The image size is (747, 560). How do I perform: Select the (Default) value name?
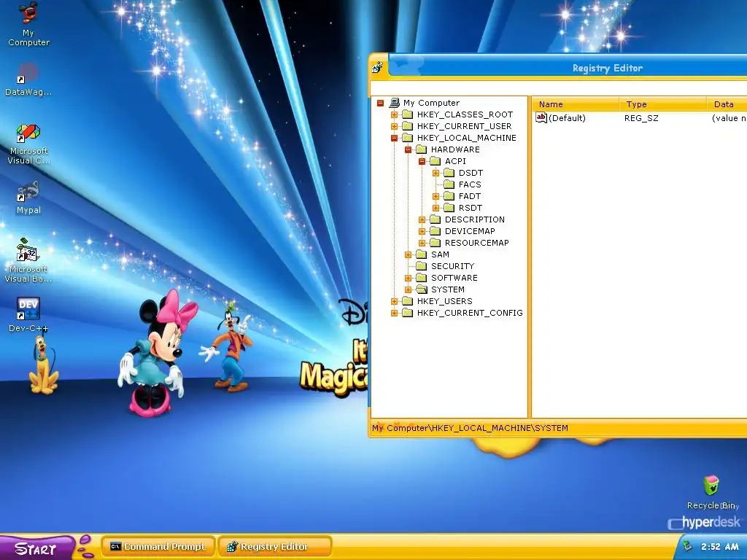tap(567, 118)
